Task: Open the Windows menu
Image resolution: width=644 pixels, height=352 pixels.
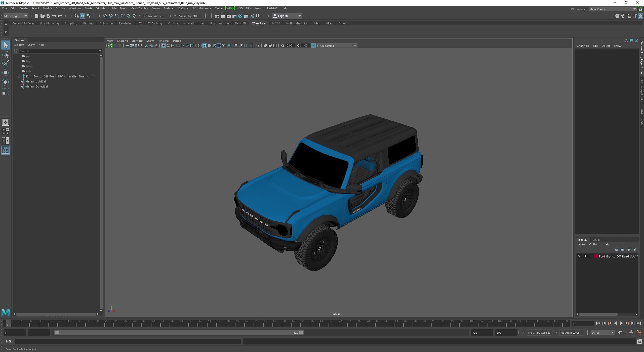Action: coord(75,8)
